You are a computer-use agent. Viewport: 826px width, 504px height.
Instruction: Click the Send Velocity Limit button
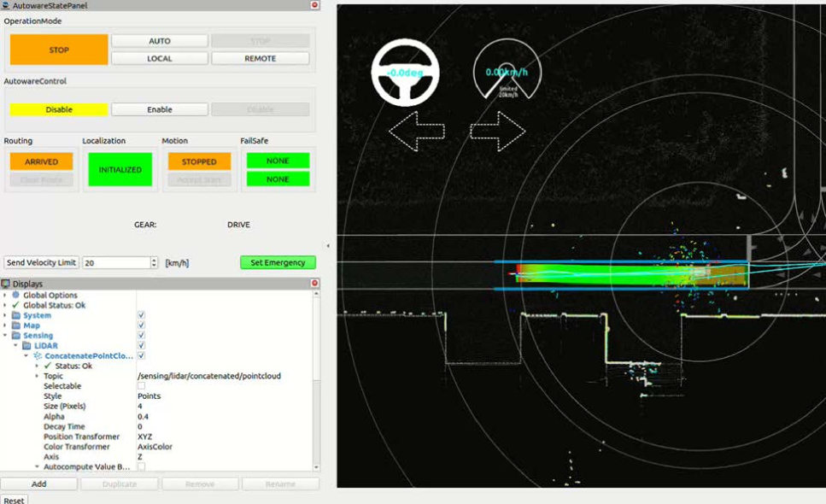coord(41,262)
